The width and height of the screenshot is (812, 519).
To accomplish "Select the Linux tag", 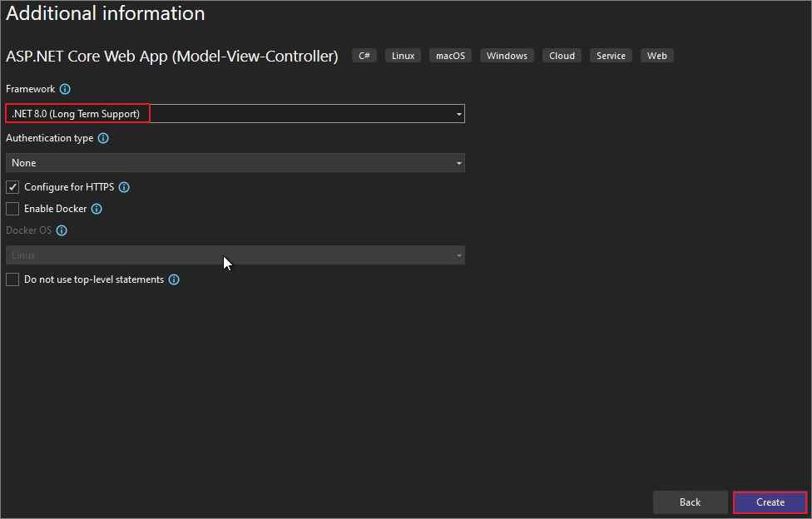I will click(403, 55).
